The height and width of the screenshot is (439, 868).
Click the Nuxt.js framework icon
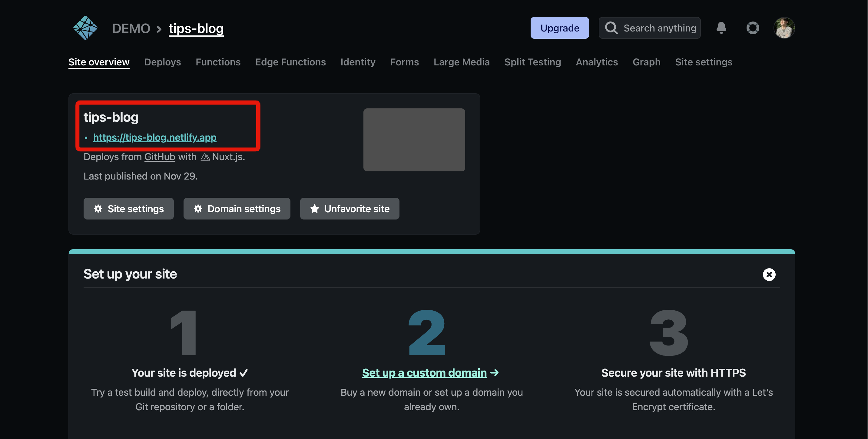click(205, 157)
